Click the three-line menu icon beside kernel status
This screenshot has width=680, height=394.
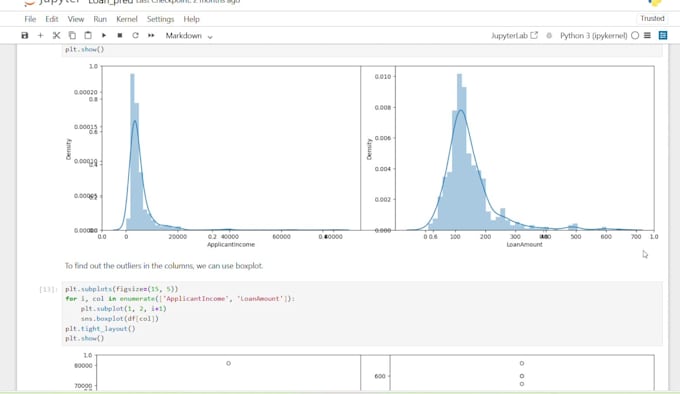[x=647, y=36]
